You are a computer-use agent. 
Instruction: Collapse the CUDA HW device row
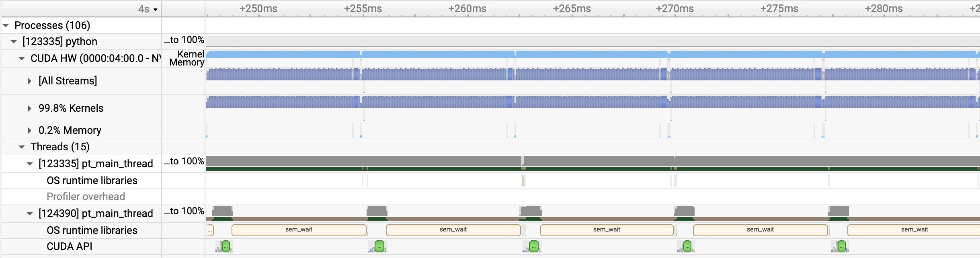pos(22,59)
